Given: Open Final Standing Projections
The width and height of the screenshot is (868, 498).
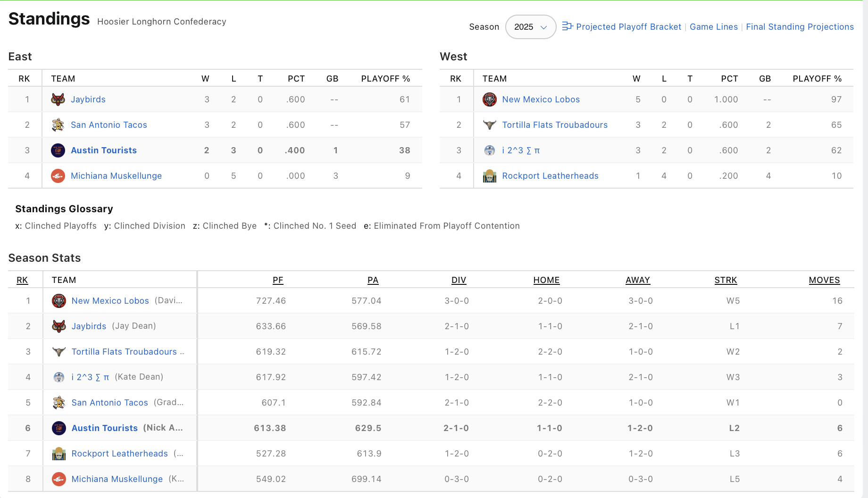Looking at the screenshot, I should (800, 27).
